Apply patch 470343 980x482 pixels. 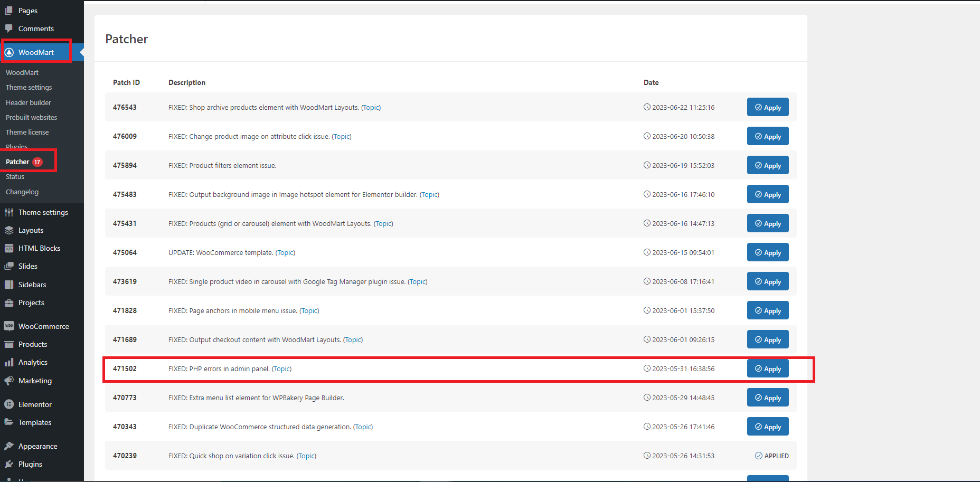[x=768, y=427]
